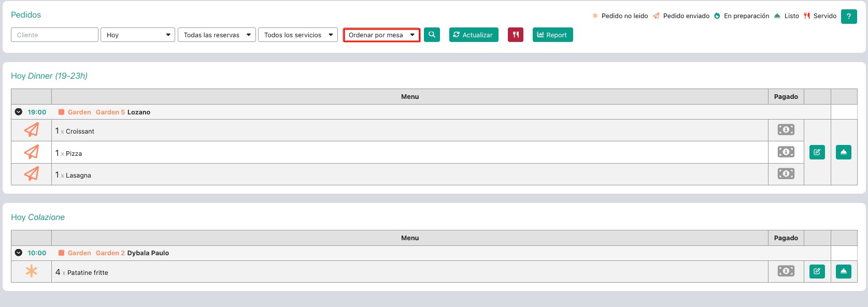Focus the Cliente search field
The image size is (868, 307).
54,35
